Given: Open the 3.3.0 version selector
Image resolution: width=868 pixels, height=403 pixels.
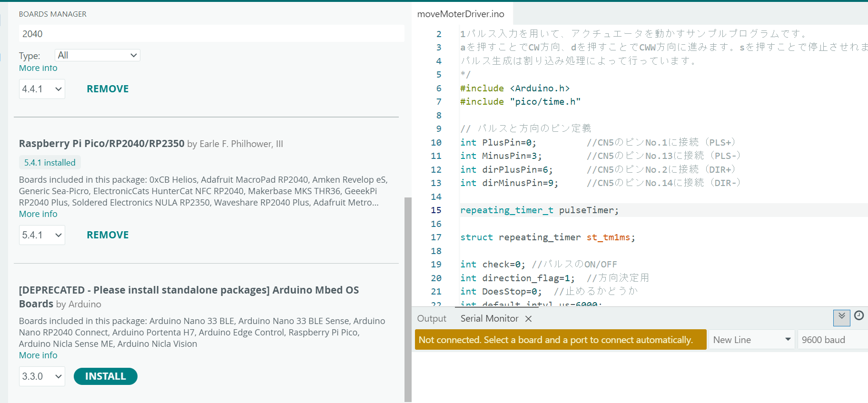Looking at the screenshot, I should pos(42,376).
